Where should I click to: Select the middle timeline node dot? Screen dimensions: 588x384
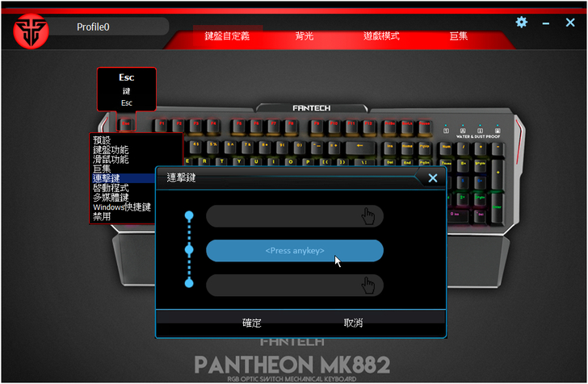coord(189,250)
